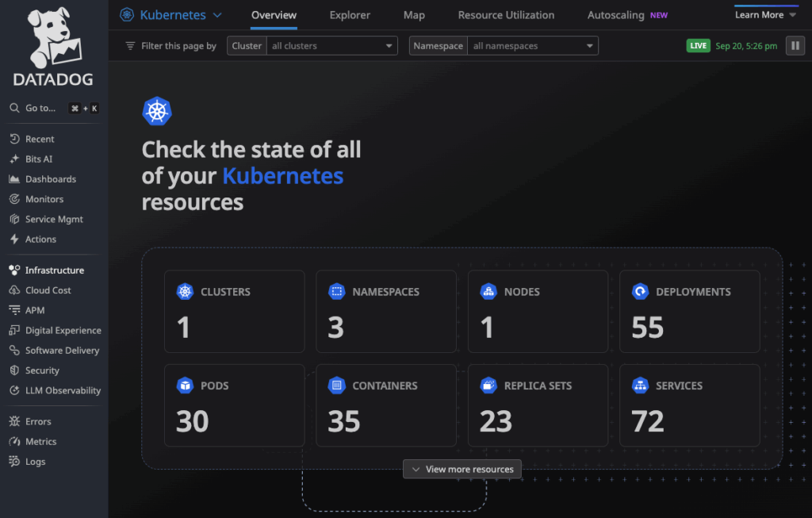812x518 pixels.
Task: Click the Bits AI sparkle icon
Action: [x=14, y=159]
